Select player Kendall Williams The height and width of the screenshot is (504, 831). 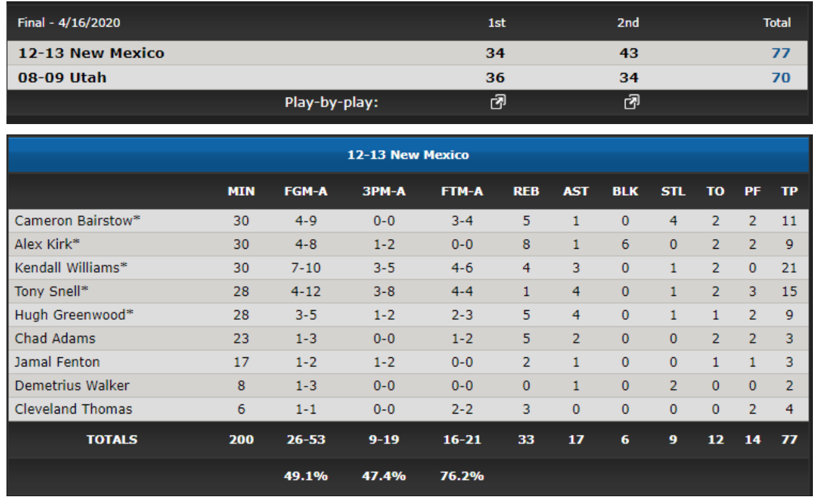pyautogui.click(x=71, y=268)
